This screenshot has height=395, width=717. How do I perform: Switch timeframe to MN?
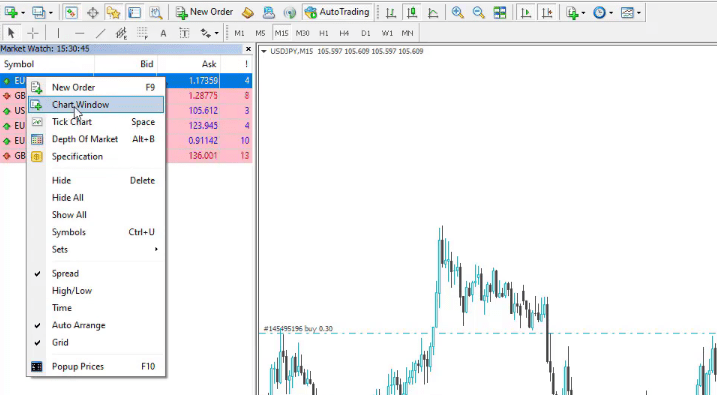(407, 33)
